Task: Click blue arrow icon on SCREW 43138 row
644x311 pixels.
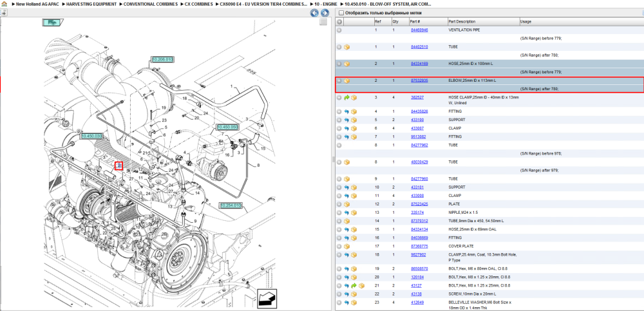Action: point(346,294)
